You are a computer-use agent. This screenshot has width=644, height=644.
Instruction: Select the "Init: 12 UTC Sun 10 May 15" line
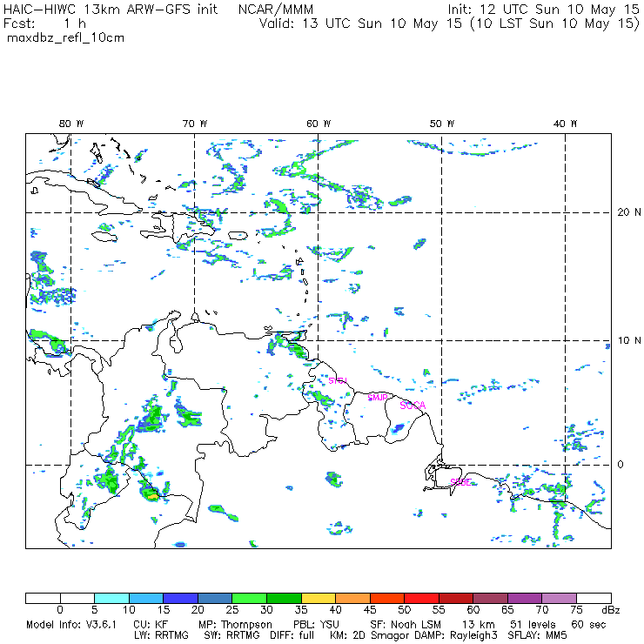543,9
